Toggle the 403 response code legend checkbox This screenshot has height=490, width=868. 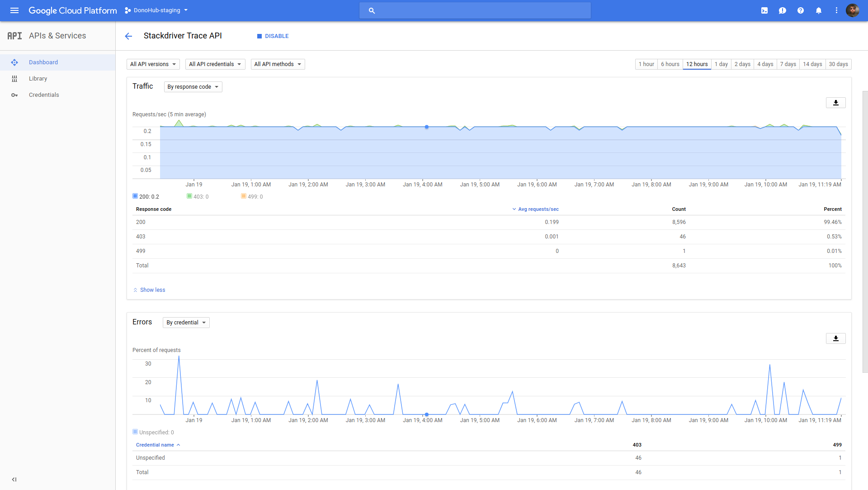[x=189, y=196]
